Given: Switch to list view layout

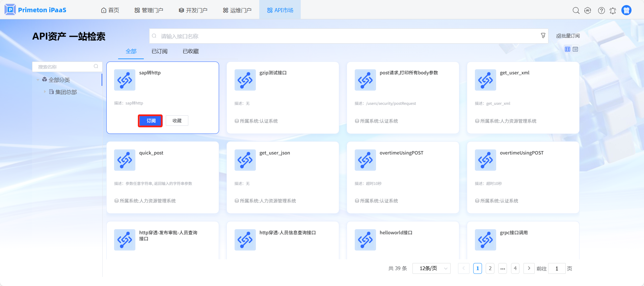Looking at the screenshot, I should click(575, 49).
